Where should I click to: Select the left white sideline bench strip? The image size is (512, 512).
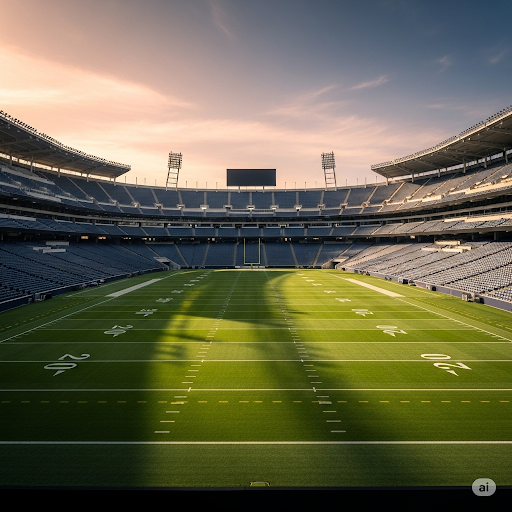tap(133, 288)
